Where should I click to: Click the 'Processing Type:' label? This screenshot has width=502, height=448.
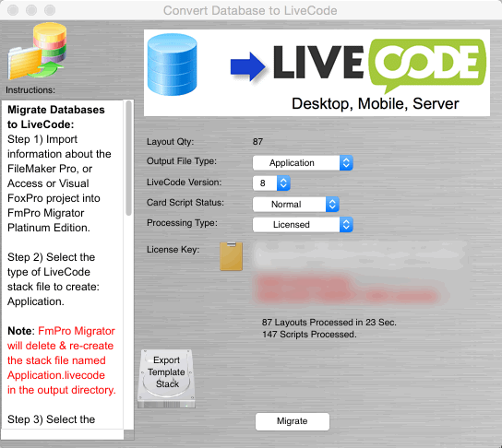[x=182, y=223]
